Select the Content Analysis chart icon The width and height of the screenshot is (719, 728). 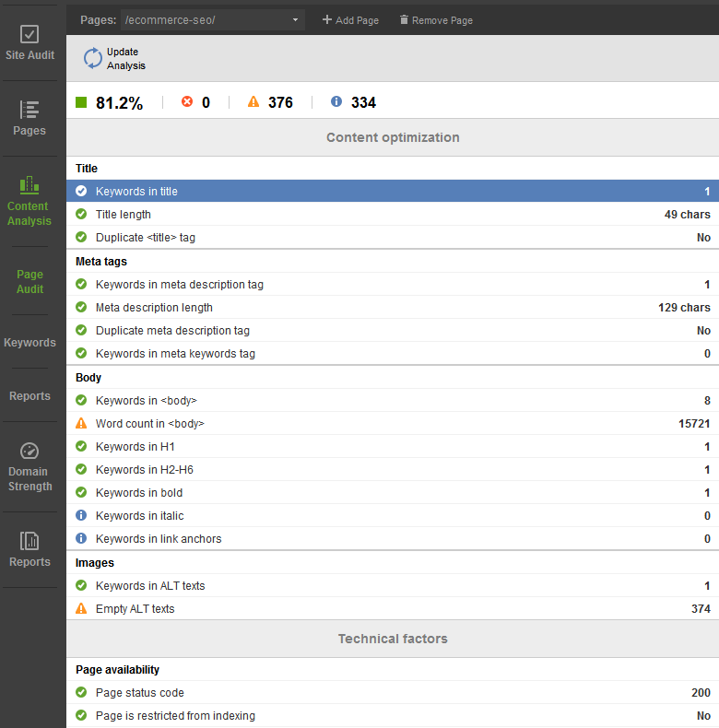click(29, 185)
